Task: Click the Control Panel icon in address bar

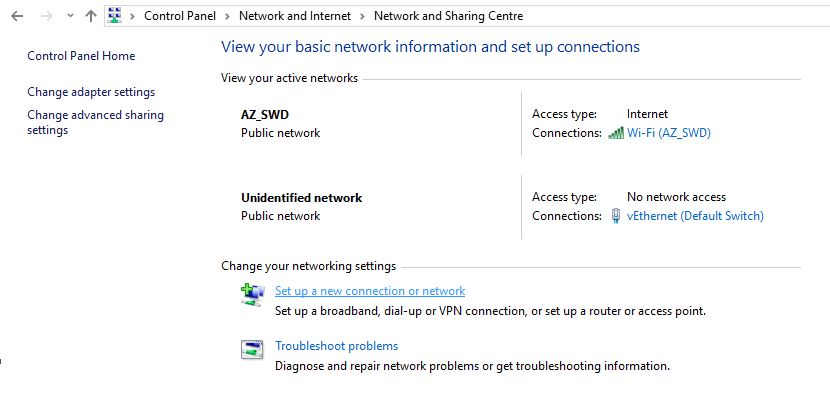Action: click(x=114, y=15)
